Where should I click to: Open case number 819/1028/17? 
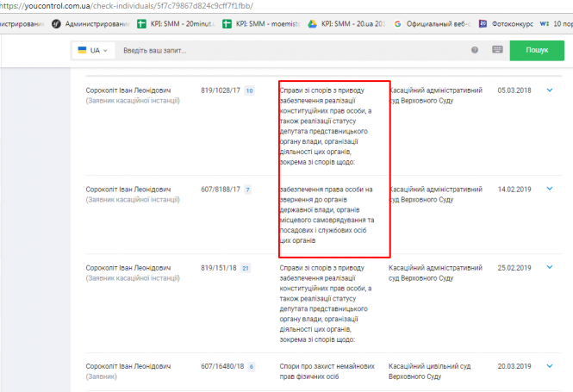pos(220,90)
